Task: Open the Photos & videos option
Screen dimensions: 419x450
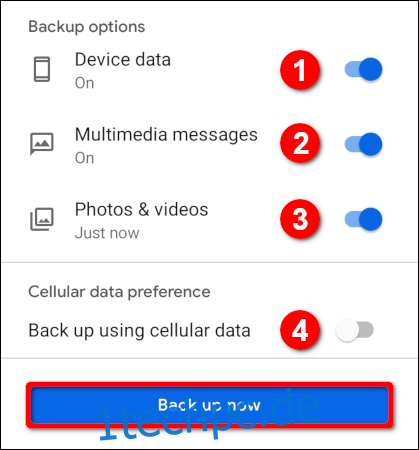Action: [141, 210]
